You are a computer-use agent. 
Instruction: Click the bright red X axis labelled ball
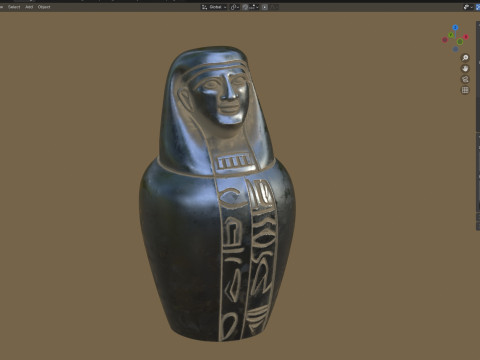tap(466, 37)
